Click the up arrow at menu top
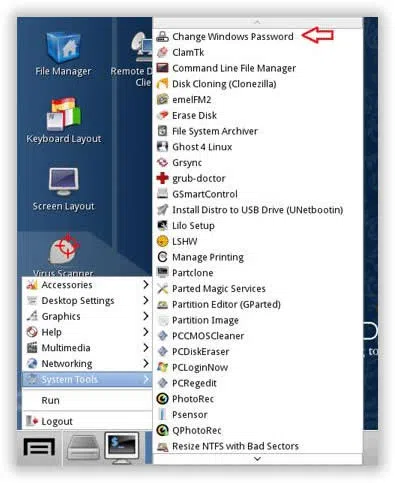The height and width of the screenshot is (483, 395). (257, 22)
